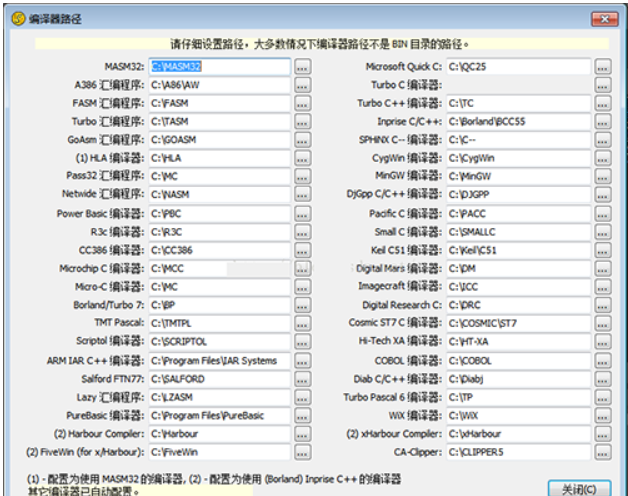Browse for GoAsm assembler path
This screenshot has width=628, height=496.
pos(302,140)
